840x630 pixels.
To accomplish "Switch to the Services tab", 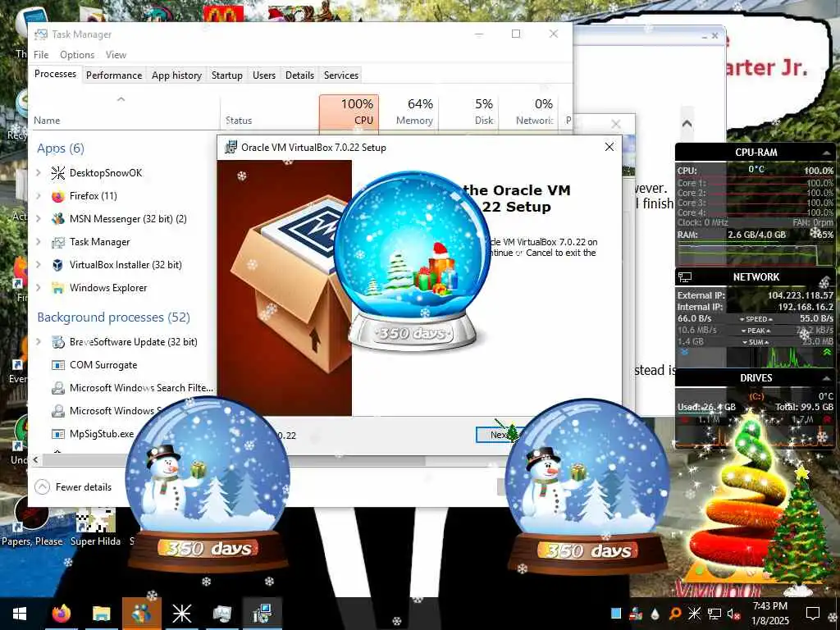I will [x=340, y=75].
